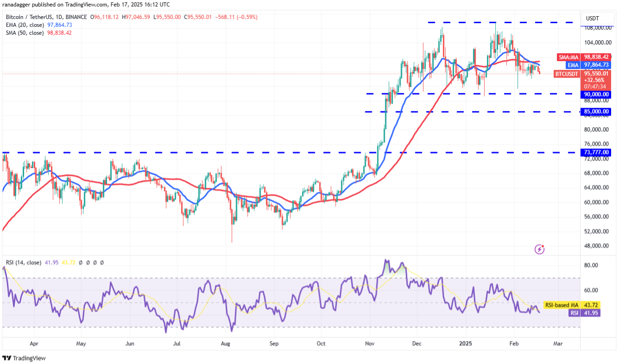This screenshot has width=619, height=364.
Task: Click the TradingView logo at the bottom
Action: 24,358
